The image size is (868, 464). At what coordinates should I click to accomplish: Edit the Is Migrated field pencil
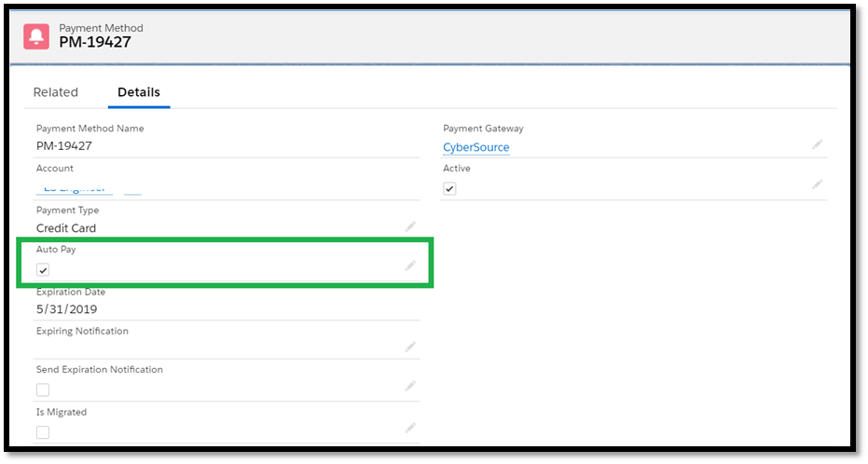tap(410, 428)
